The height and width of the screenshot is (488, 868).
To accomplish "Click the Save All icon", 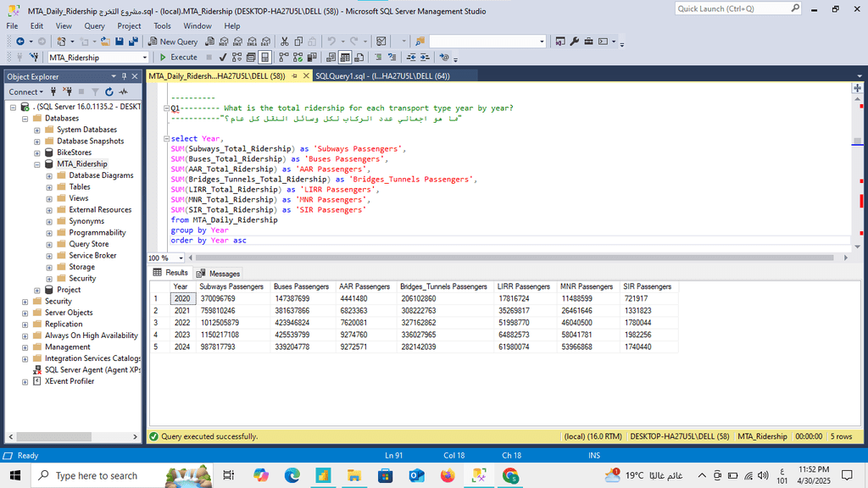I will [133, 42].
